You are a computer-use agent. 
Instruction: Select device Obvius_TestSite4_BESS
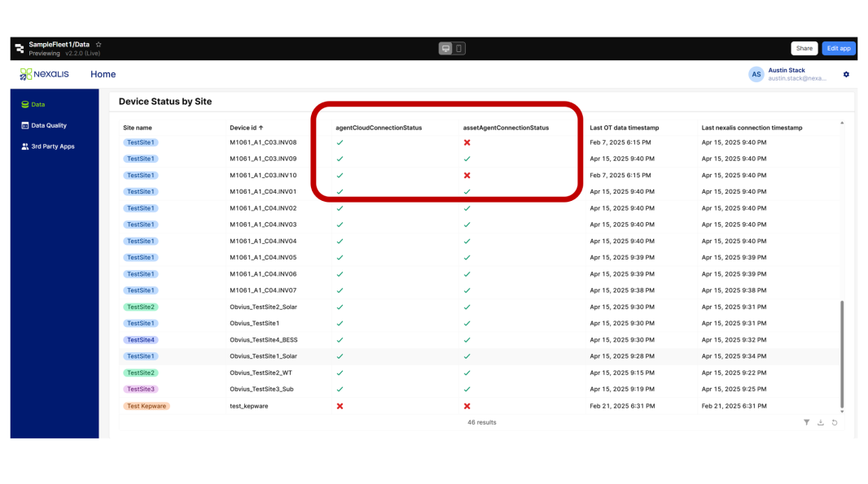[264, 340]
